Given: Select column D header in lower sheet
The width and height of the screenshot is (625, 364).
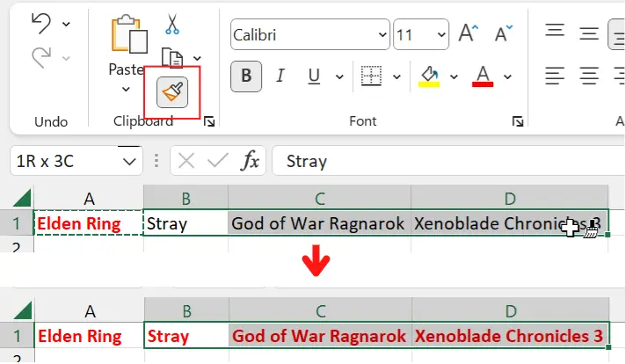Looking at the screenshot, I should tap(511, 310).
